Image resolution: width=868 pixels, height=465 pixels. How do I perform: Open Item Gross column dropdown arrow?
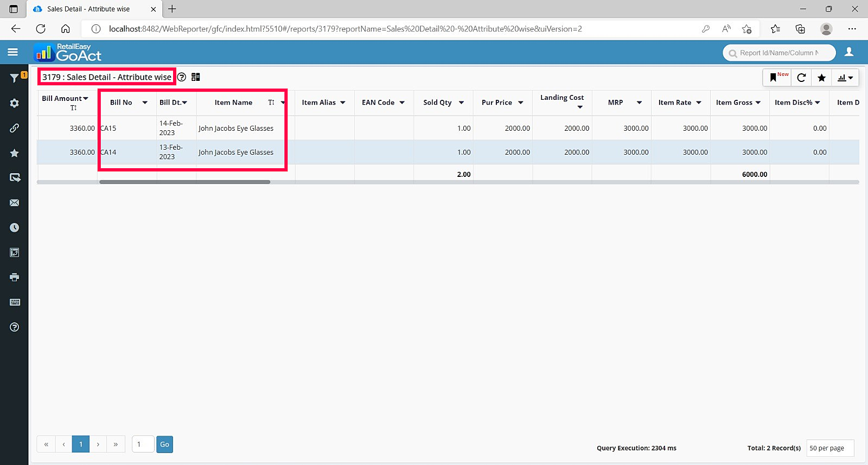758,103
